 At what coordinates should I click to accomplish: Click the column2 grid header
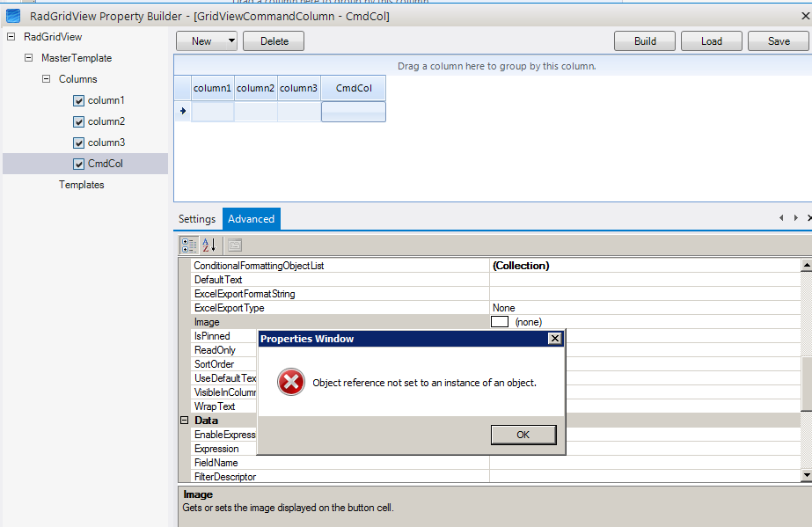click(256, 88)
